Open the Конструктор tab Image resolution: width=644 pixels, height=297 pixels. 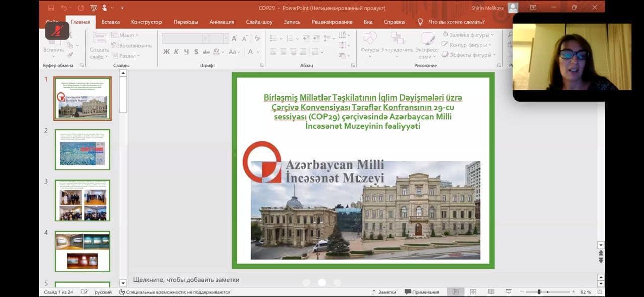coord(146,22)
